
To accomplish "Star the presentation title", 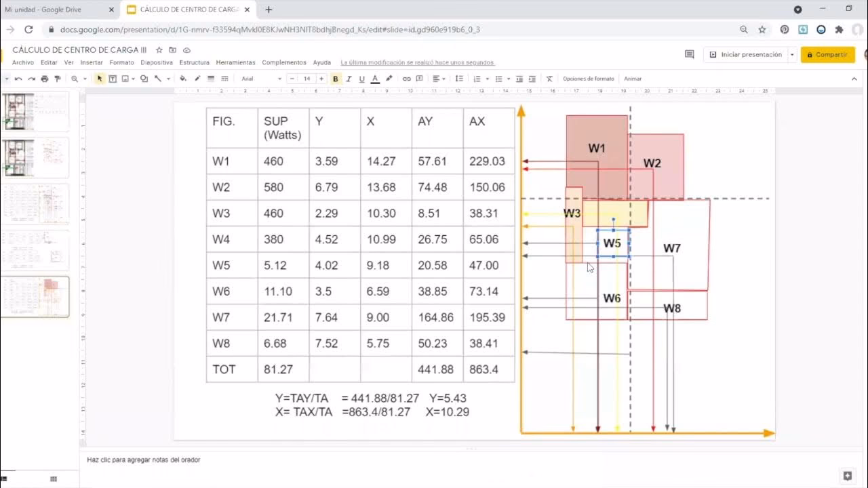I will (159, 50).
